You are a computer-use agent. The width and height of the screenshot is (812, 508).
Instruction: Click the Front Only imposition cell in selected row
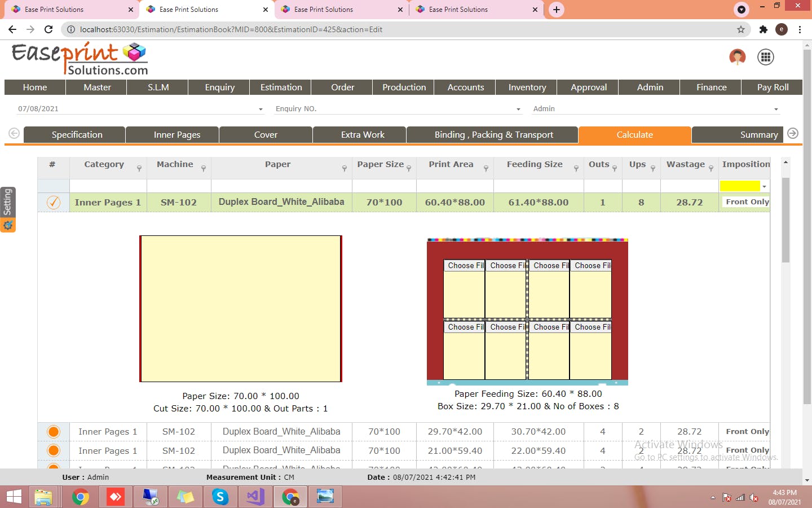(x=745, y=202)
